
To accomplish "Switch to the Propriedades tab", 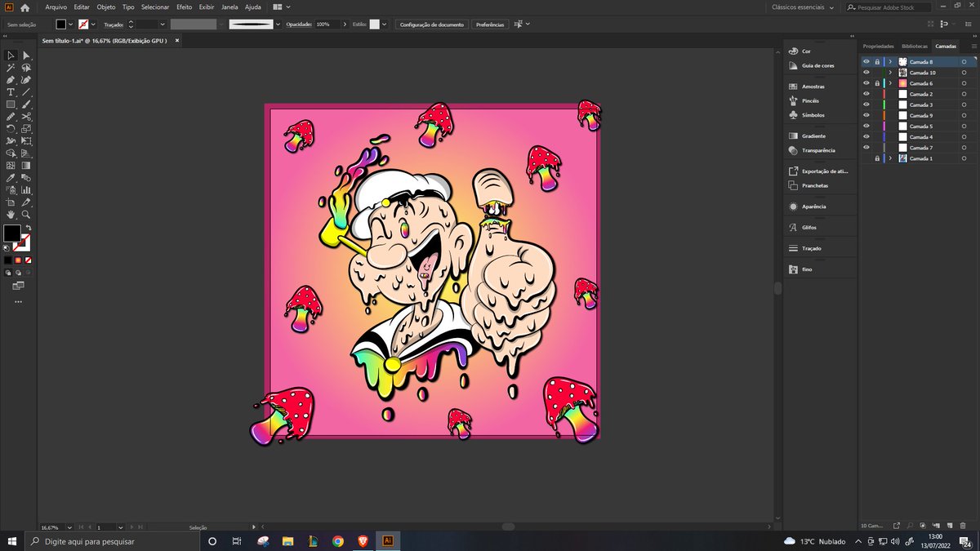I will (x=878, y=47).
